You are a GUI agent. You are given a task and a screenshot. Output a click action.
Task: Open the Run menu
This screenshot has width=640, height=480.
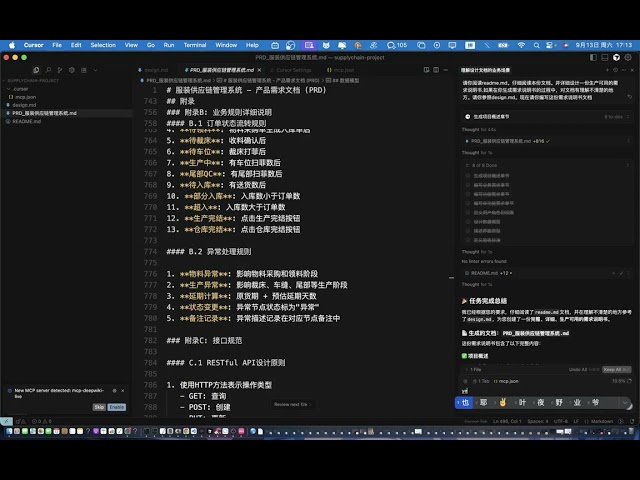(169, 45)
